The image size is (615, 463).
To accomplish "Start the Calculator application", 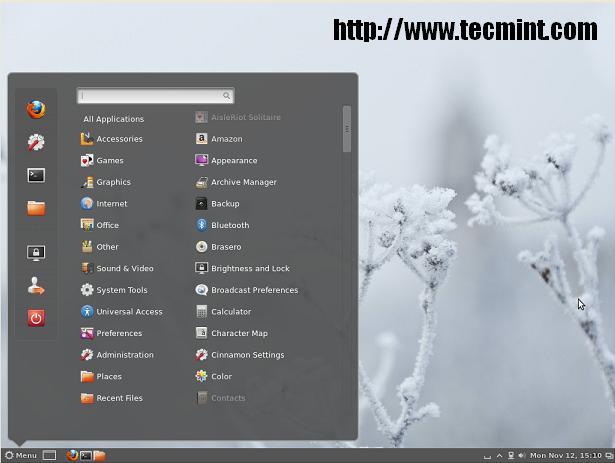I will tap(230, 312).
